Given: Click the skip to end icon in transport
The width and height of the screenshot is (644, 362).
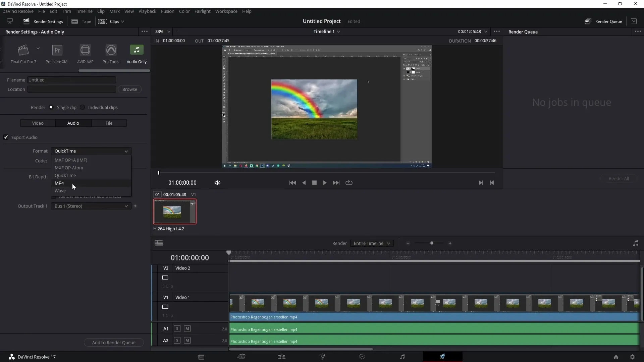Looking at the screenshot, I should 336,183.
